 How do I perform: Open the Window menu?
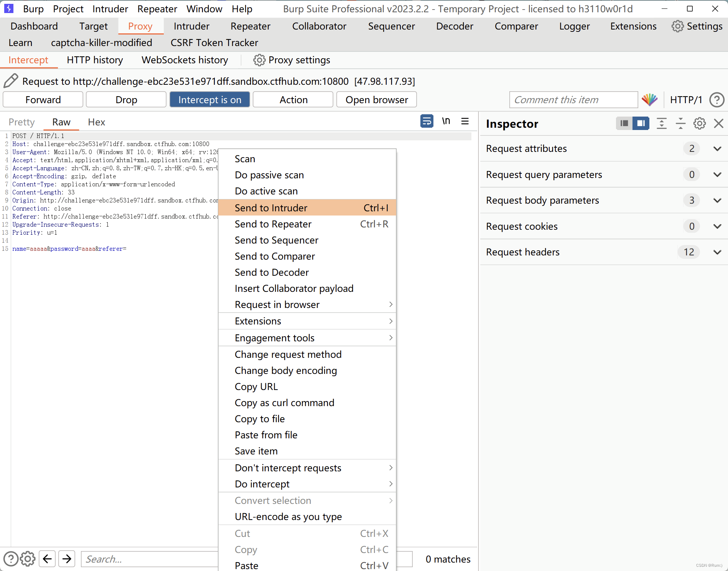click(x=204, y=9)
